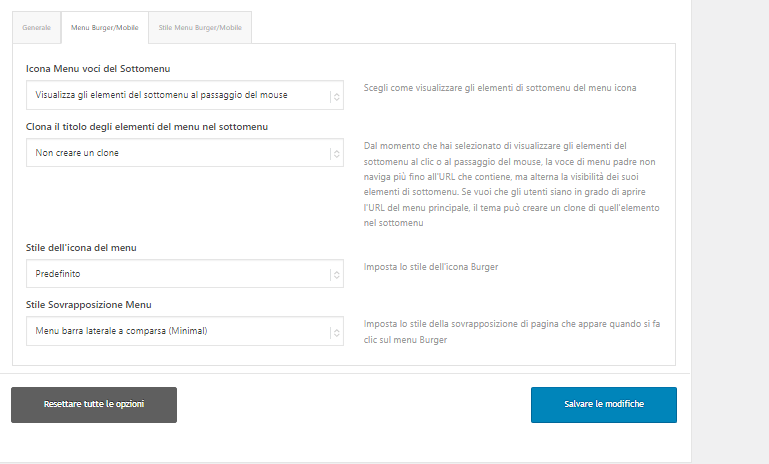769x464 pixels.
Task: Click the 'Clona il titolo degli elementi' label
Action: click(x=147, y=127)
